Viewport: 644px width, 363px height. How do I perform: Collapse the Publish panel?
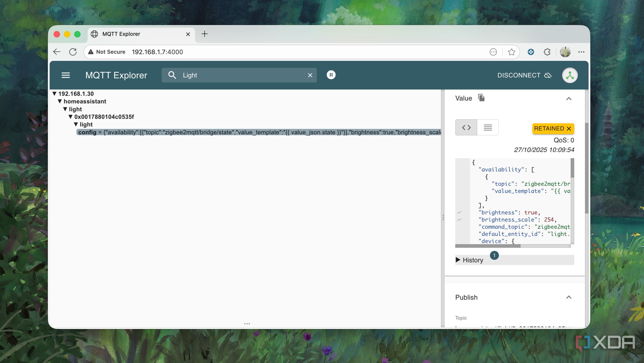569,297
